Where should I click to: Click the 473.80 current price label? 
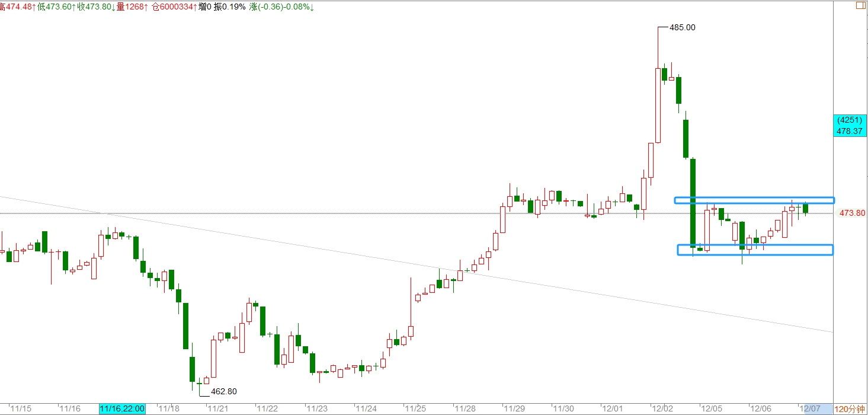point(853,213)
